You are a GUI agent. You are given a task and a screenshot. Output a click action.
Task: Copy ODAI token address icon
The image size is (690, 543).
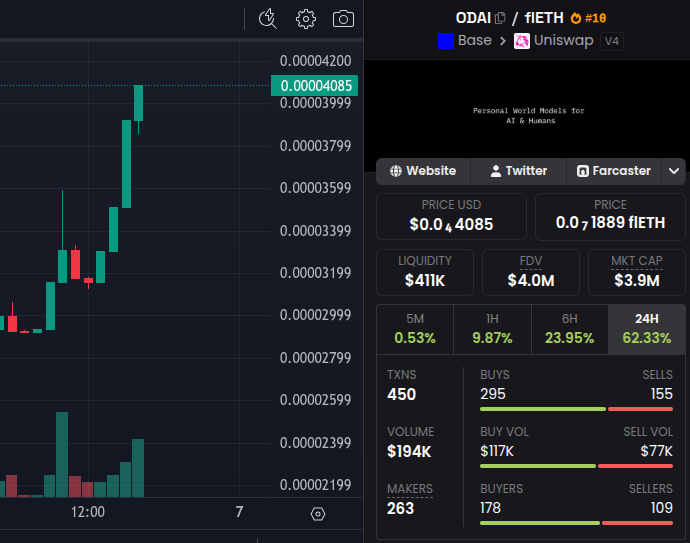click(500, 18)
